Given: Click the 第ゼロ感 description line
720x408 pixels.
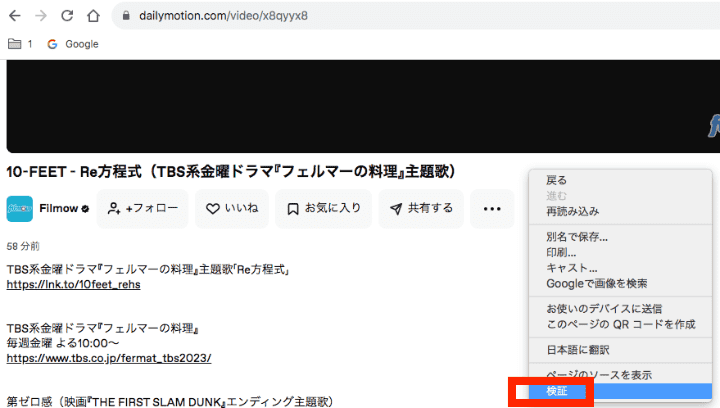Looking at the screenshot, I should pyautogui.click(x=169, y=402).
